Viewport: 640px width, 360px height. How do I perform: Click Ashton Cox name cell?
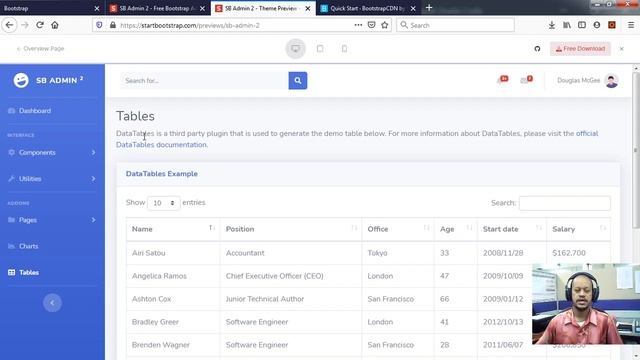[x=173, y=299]
